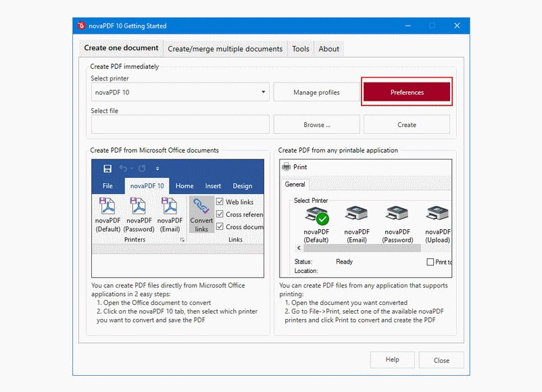542x392 pixels.
Task: Click the 'Ready' status text
Action: click(344, 262)
